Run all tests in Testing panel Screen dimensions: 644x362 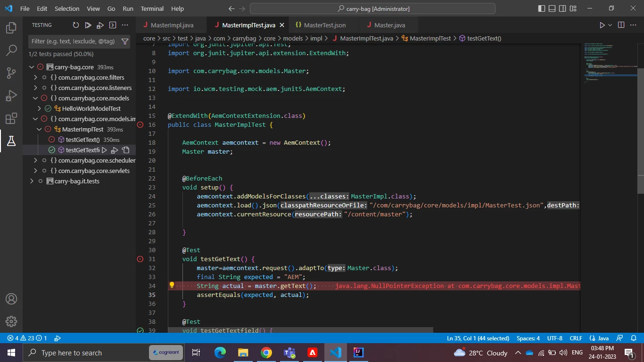(x=88, y=25)
